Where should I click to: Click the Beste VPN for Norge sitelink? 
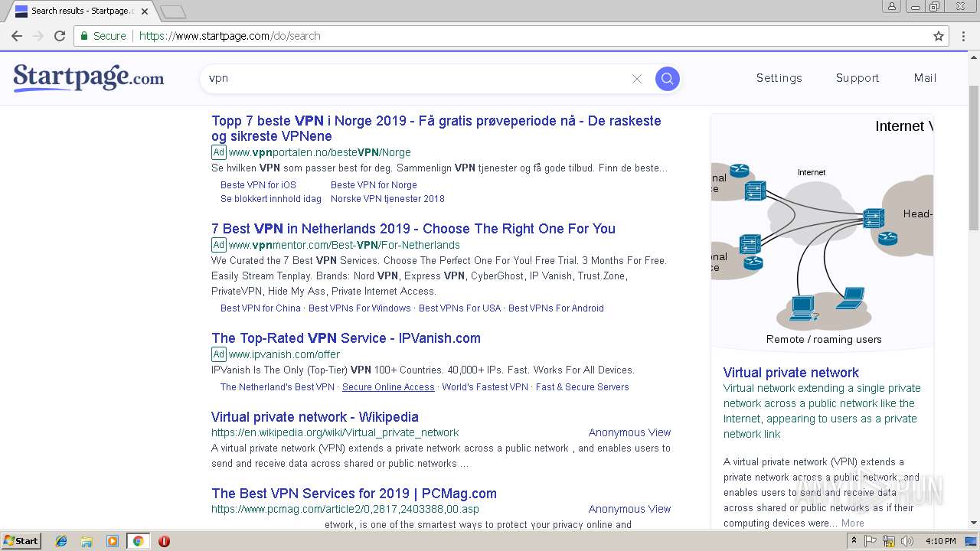click(x=374, y=184)
